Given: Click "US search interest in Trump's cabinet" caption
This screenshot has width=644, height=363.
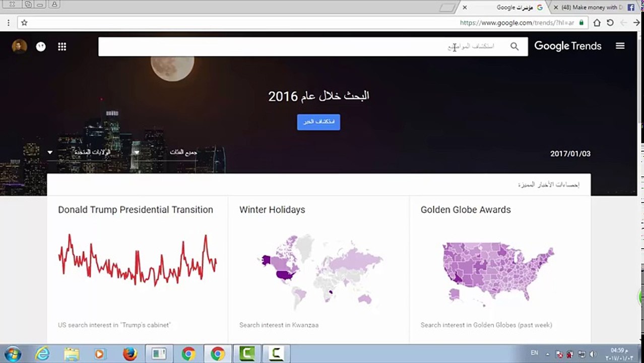Looking at the screenshot, I should [x=114, y=325].
